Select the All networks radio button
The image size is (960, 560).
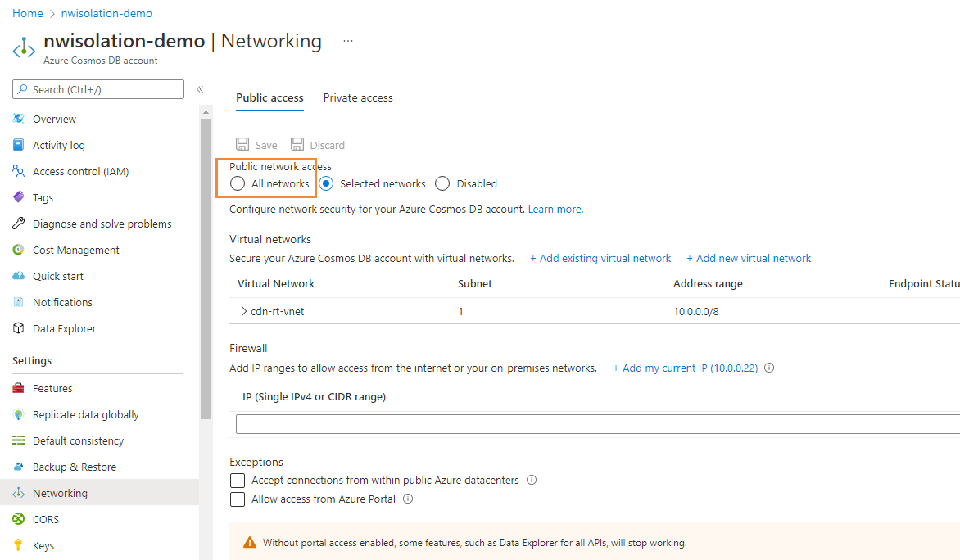237,183
